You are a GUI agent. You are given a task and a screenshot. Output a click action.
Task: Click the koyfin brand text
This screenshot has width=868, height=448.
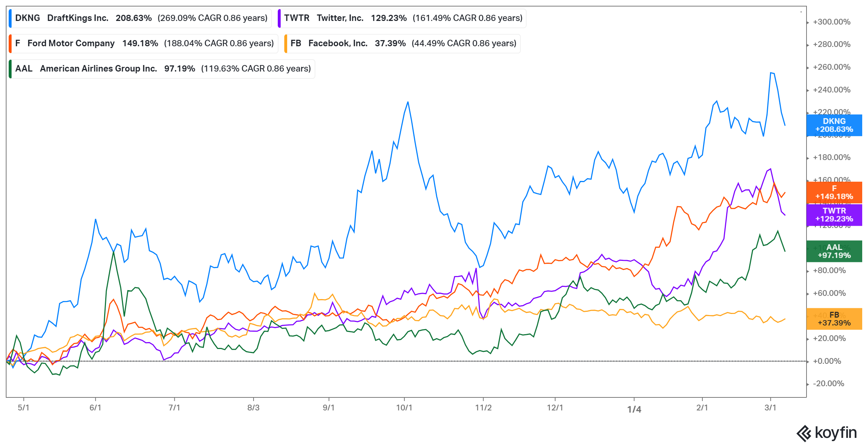tap(835, 433)
